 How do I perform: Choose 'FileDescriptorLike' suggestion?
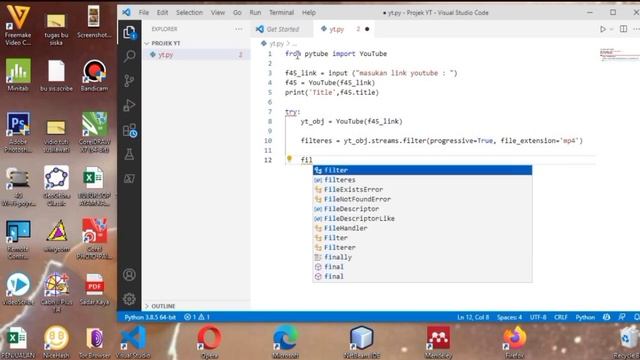(422, 218)
